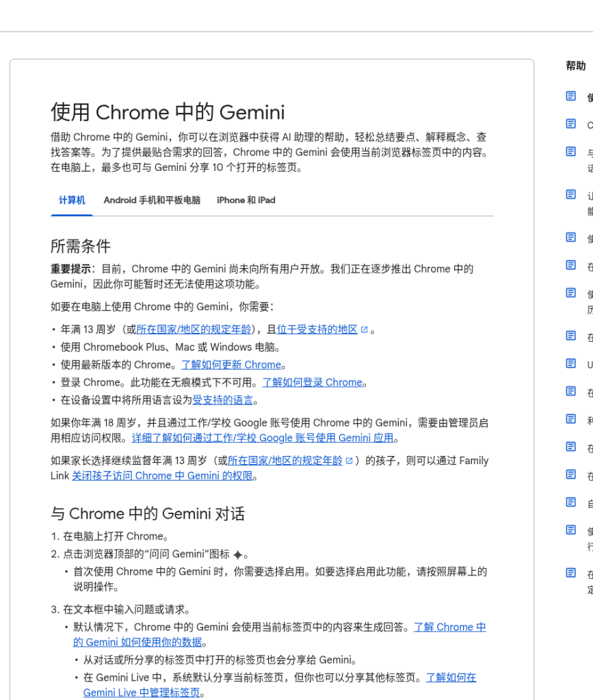Click the 帮助 sidebar heading
Viewport: 593px width, 700px height.
[x=576, y=66]
